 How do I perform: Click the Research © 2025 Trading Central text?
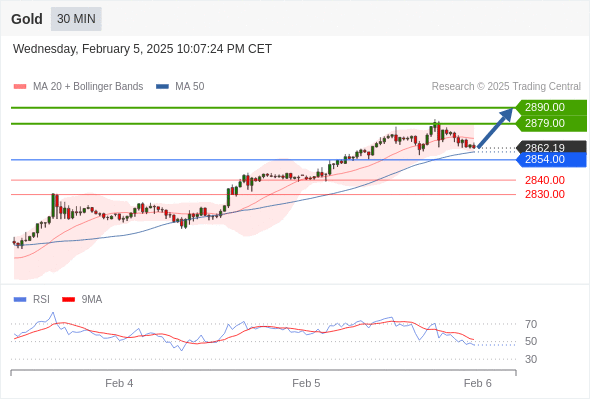[x=506, y=87]
